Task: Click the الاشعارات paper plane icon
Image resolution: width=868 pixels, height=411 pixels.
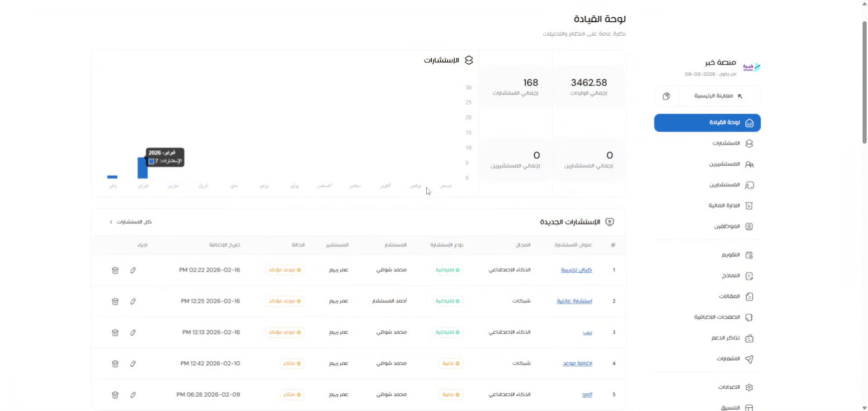Action: coord(749,359)
